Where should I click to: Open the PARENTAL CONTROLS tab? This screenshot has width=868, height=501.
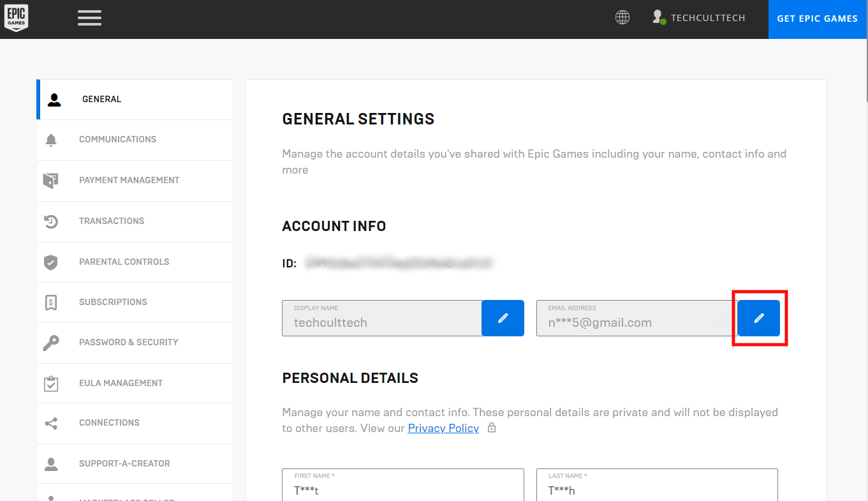pyautogui.click(x=135, y=262)
